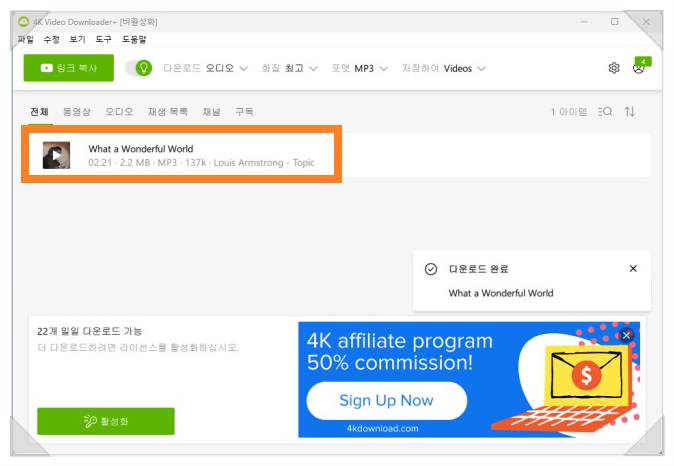Open the 파일 menu
The width and height of the screenshot is (674, 466).
pyautogui.click(x=25, y=40)
